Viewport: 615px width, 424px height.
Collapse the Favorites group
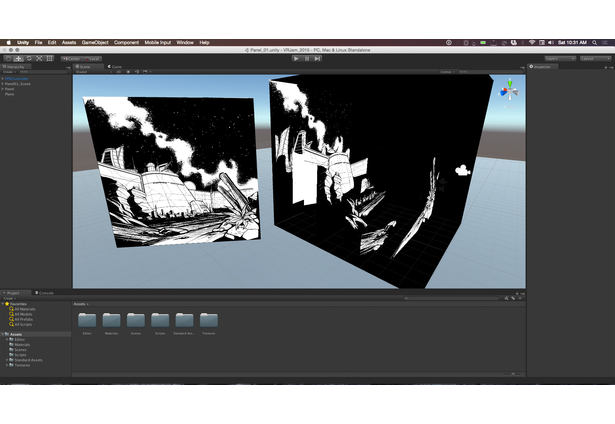click(3, 304)
